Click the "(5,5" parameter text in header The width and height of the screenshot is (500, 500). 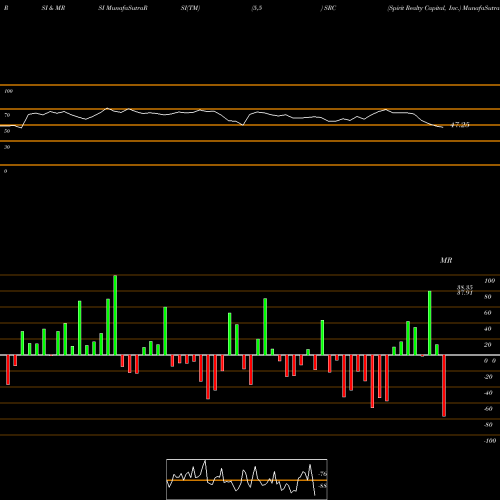coord(257,8)
